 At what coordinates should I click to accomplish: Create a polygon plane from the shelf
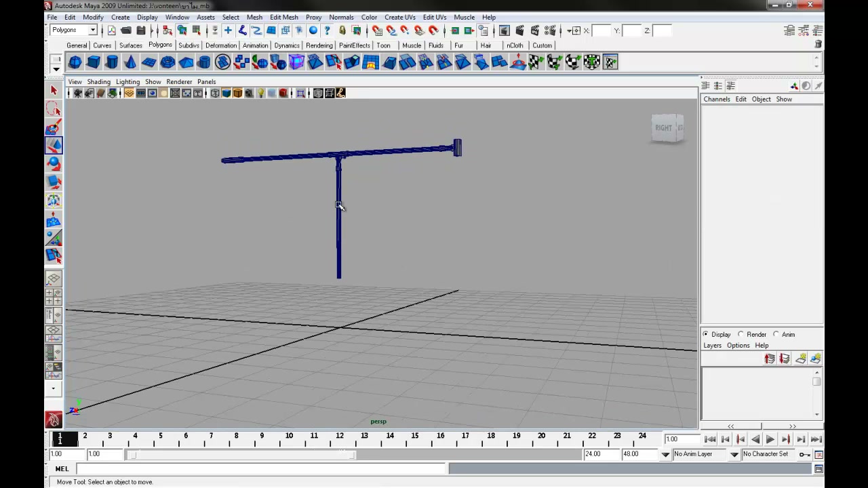pos(149,62)
